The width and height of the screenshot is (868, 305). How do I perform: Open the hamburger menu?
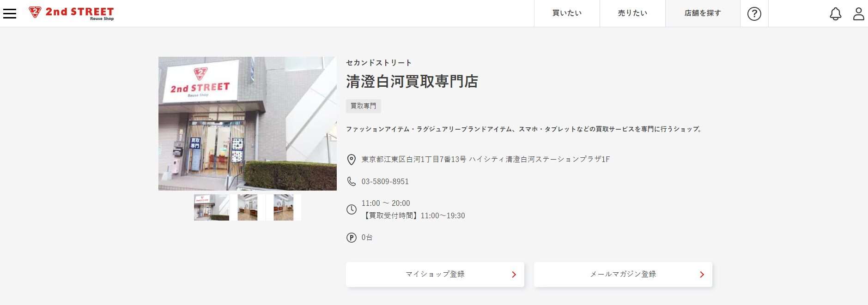10,13
